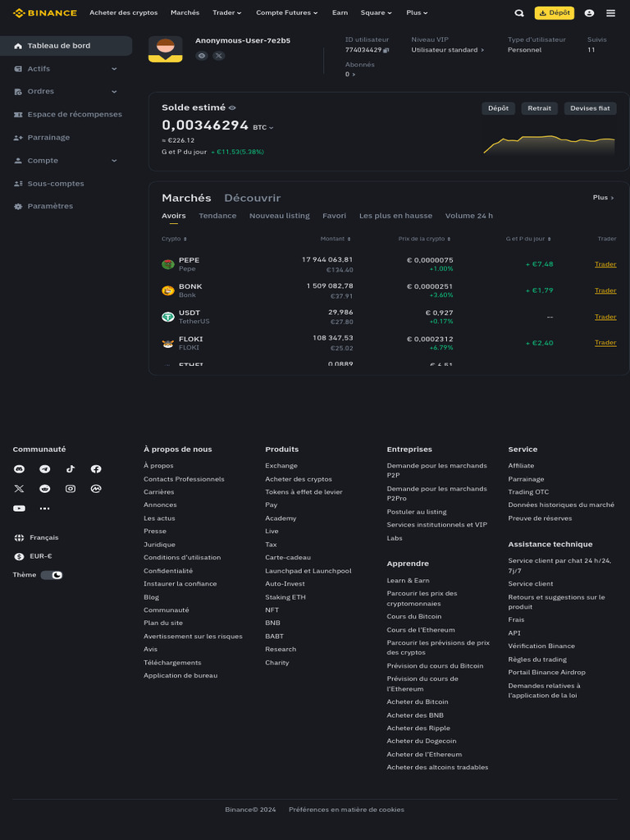Expand the Ordres sidebar section
This screenshot has width=630, height=840.
pyautogui.click(x=114, y=92)
